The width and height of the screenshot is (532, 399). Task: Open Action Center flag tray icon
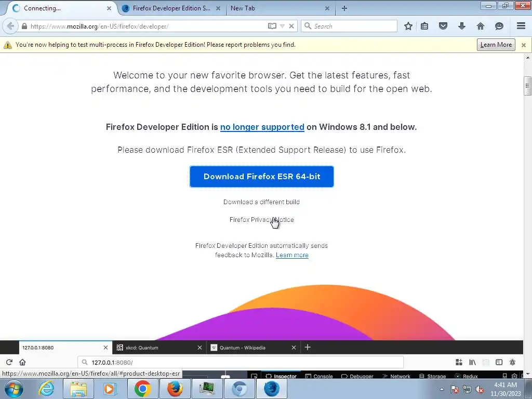(x=455, y=389)
